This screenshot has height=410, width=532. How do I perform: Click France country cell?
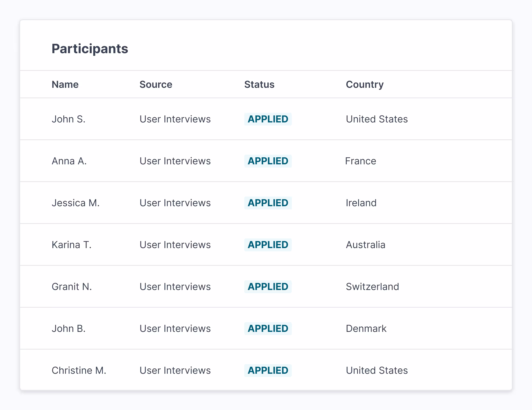click(360, 161)
